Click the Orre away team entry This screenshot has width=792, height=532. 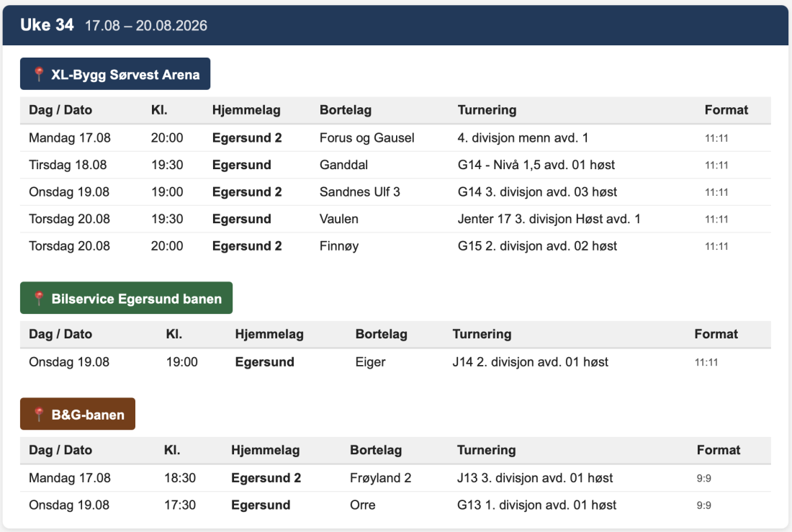pos(363,505)
